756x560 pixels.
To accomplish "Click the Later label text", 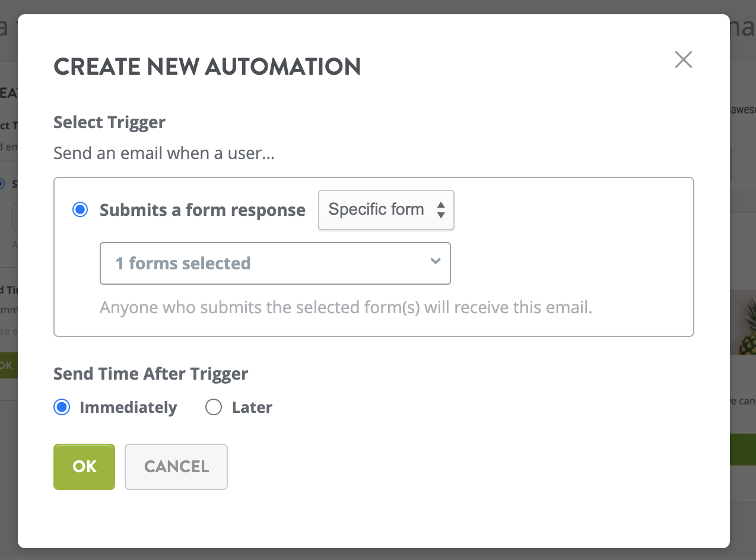I will [x=252, y=408].
